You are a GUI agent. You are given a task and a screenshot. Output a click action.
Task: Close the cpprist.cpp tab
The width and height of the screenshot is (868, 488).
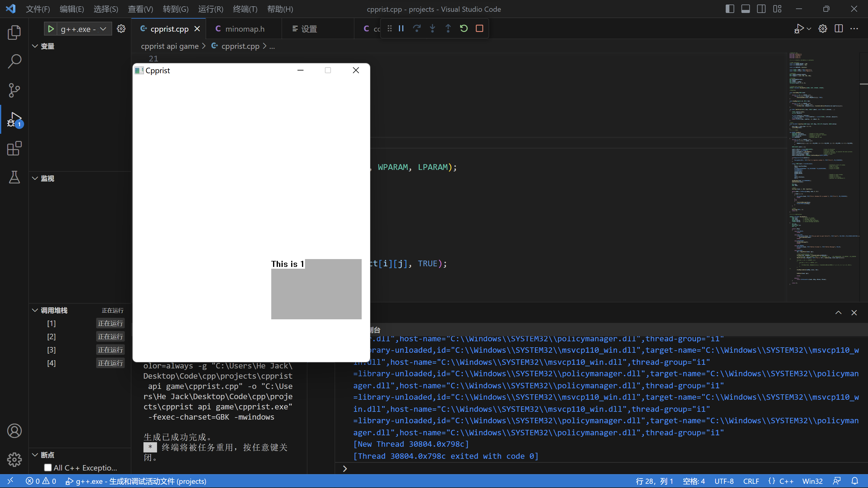point(197,29)
